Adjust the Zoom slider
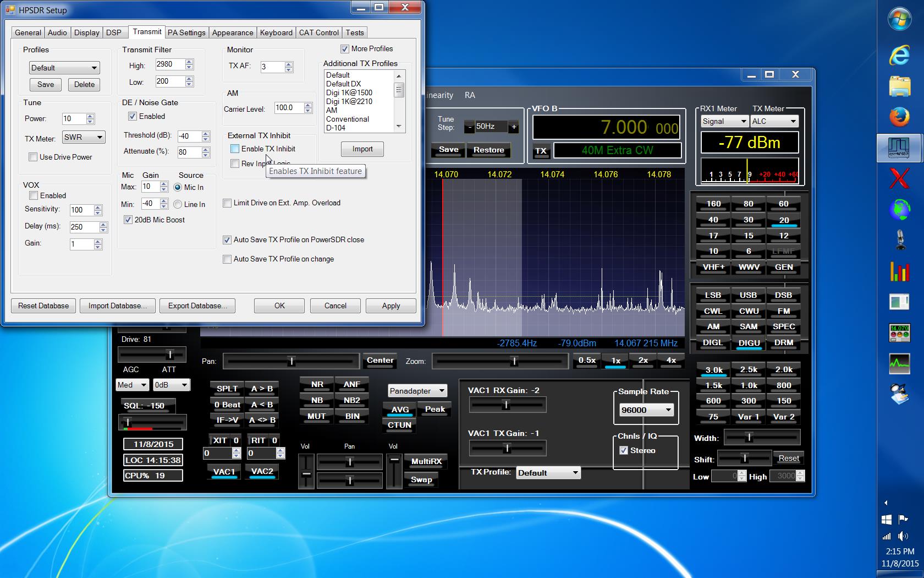The image size is (924, 578). [x=499, y=361]
